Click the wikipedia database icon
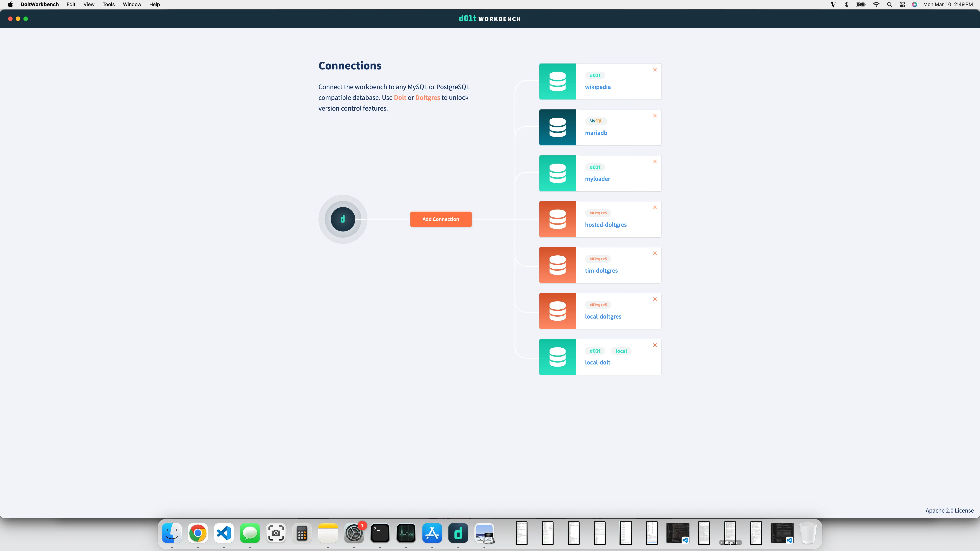The image size is (980, 551). [557, 81]
